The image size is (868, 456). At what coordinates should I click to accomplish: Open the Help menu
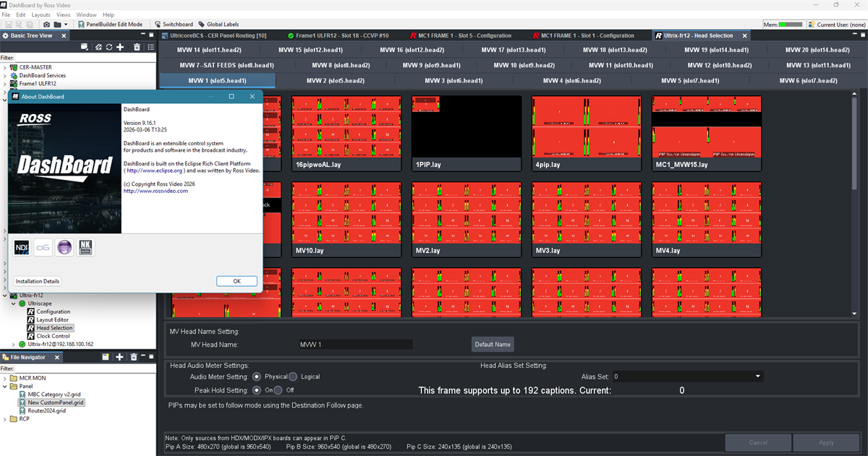109,14
